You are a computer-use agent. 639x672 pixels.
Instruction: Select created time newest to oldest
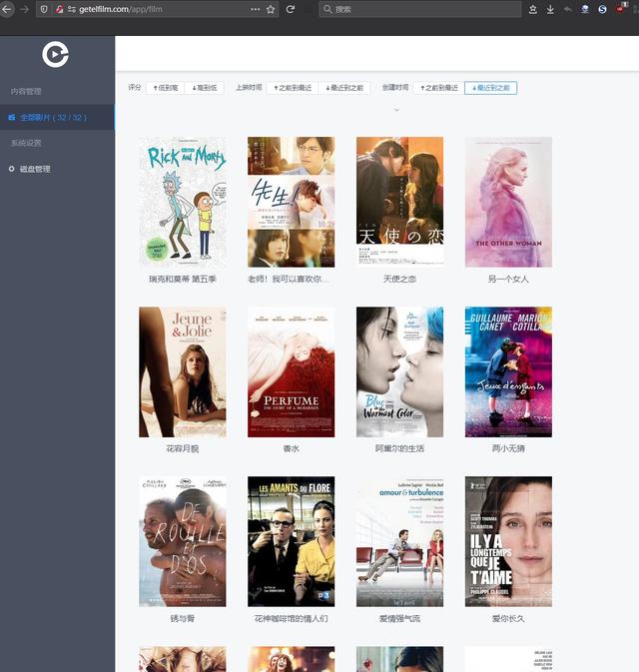[490, 88]
